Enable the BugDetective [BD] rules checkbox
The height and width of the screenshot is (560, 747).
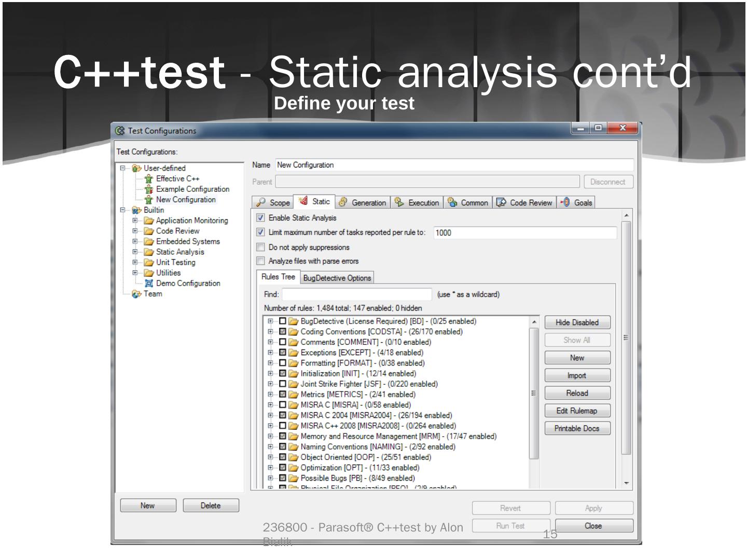tap(283, 321)
